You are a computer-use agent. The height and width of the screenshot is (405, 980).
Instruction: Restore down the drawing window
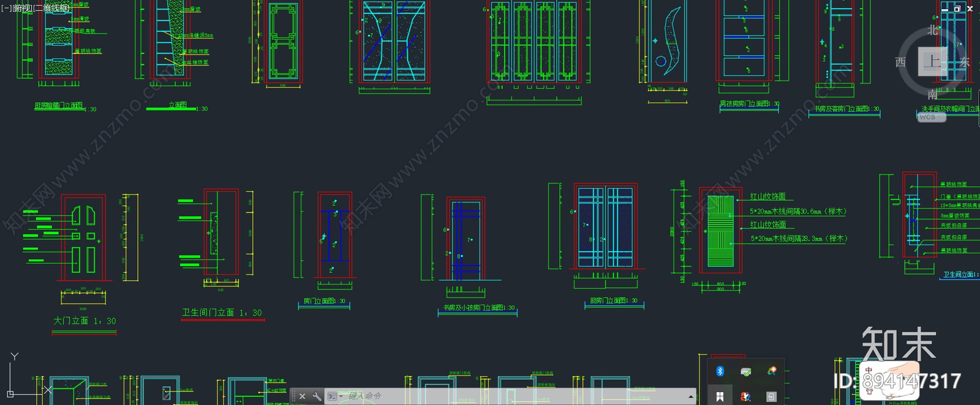click(x=957, y=9)
